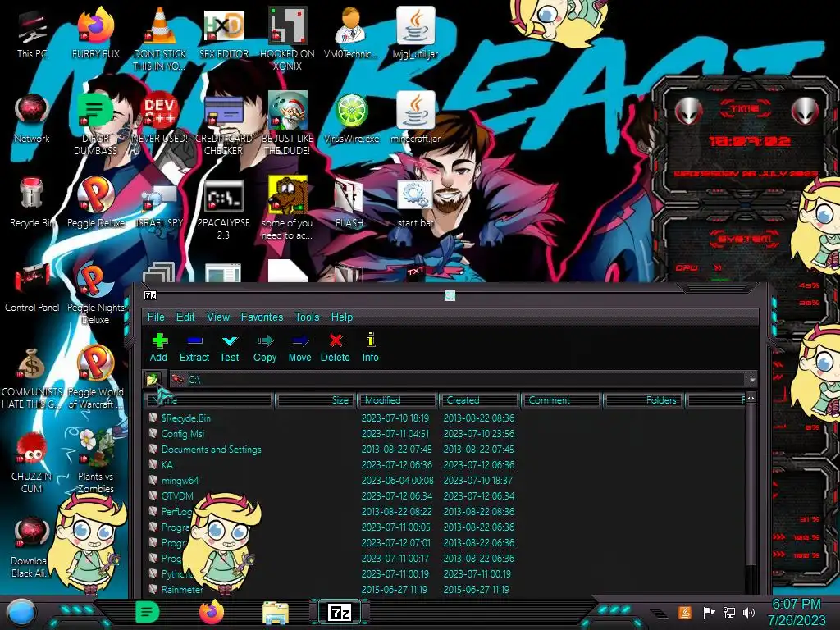Click the volume speaker tray icon
Image resolution: width=840 pixels, height=630 pixels.
pyautogui.click(x=749, y=612)
